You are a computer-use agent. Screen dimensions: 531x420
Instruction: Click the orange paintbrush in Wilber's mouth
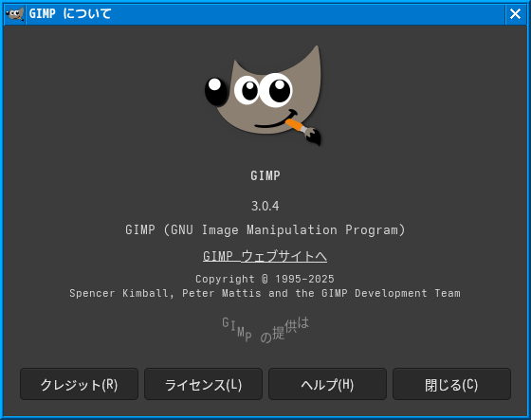click(303, 131)
